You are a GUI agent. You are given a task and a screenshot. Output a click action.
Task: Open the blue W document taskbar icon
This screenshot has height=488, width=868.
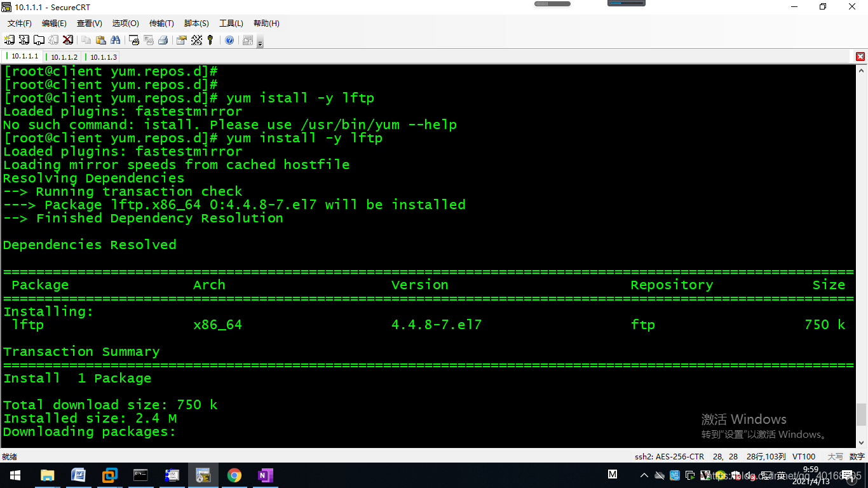pos(78,475)
